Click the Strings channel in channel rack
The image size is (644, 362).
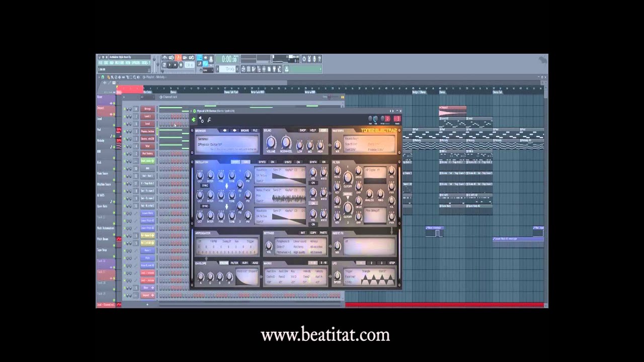click(x=147, y=109)
